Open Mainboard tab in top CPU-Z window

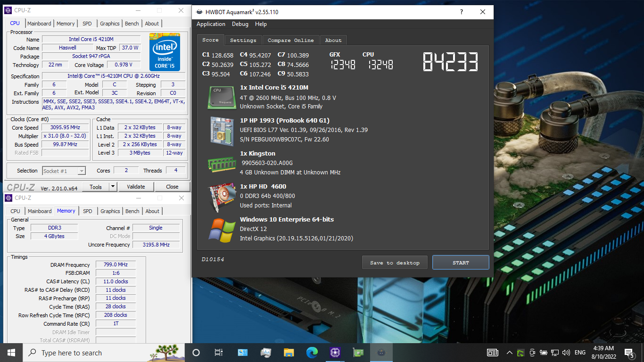click(x=39, y=24)
